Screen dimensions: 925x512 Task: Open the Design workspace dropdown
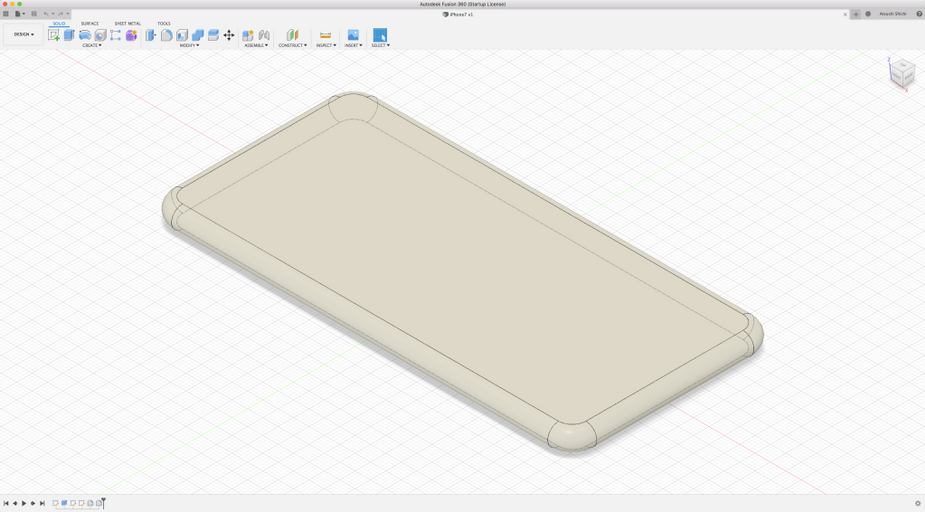click(23, 34)
